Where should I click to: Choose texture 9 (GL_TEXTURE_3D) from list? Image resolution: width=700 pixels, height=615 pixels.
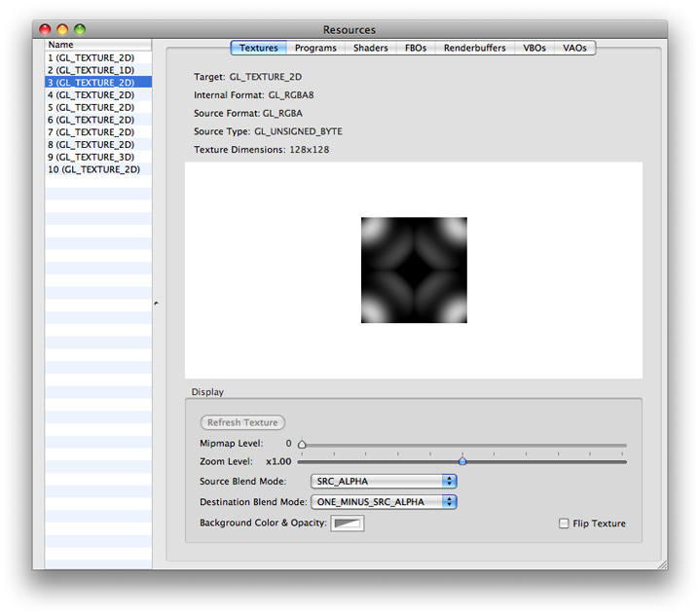(92, 157)
